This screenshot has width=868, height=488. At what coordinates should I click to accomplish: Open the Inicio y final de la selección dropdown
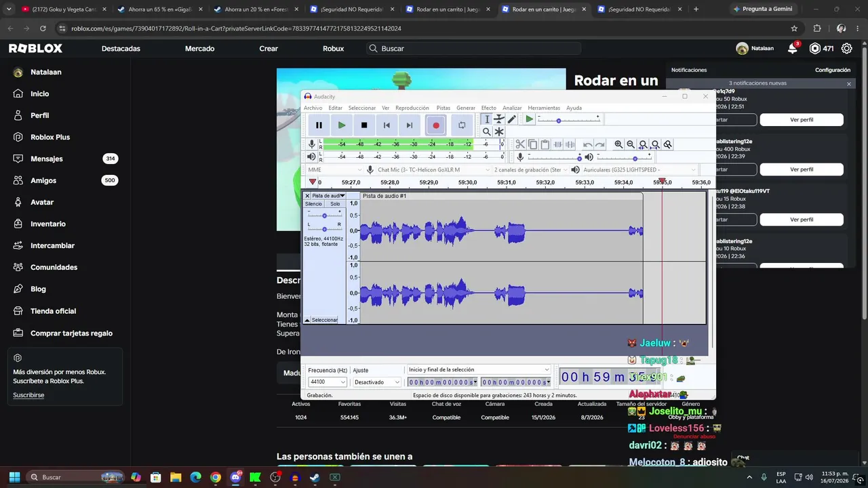point(478,369)
